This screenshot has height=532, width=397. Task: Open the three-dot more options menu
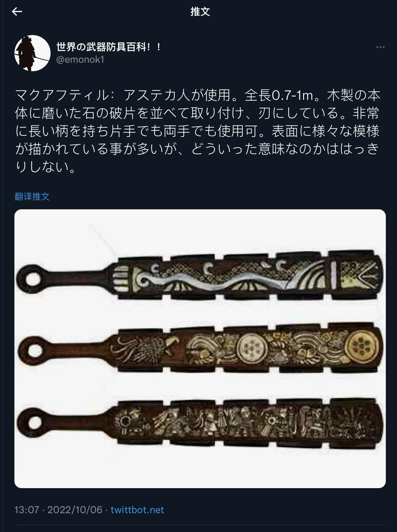380,47
